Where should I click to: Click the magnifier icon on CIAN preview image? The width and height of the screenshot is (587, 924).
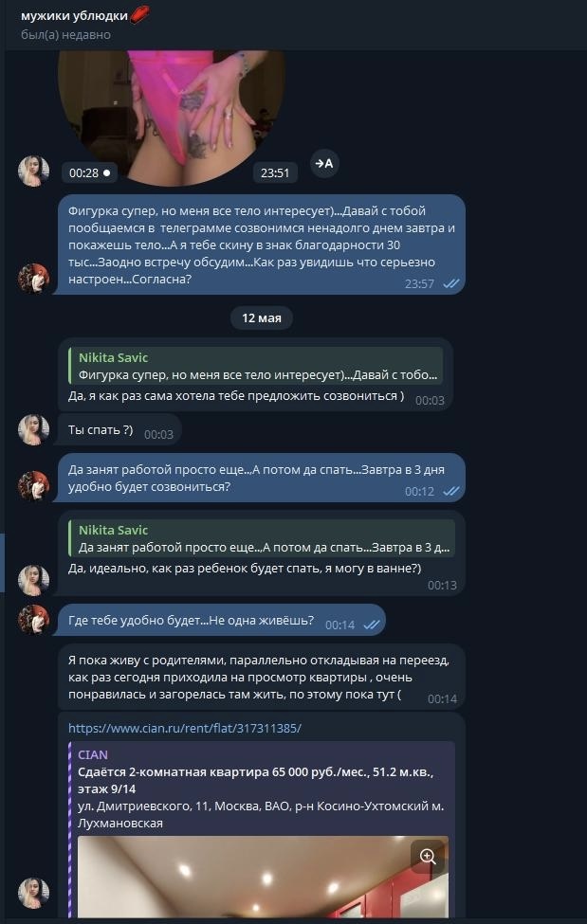click(428, 856)
